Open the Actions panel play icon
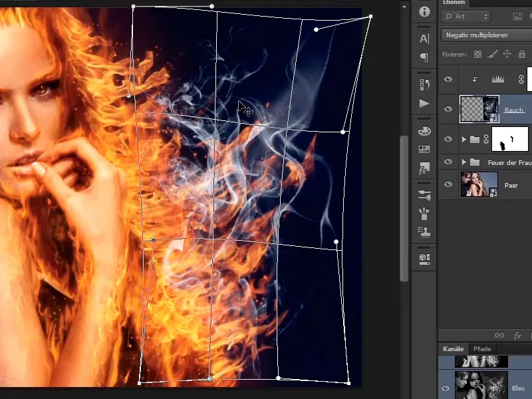The width and height of the screenshot is (532, 399). click(x=424, y=103)
